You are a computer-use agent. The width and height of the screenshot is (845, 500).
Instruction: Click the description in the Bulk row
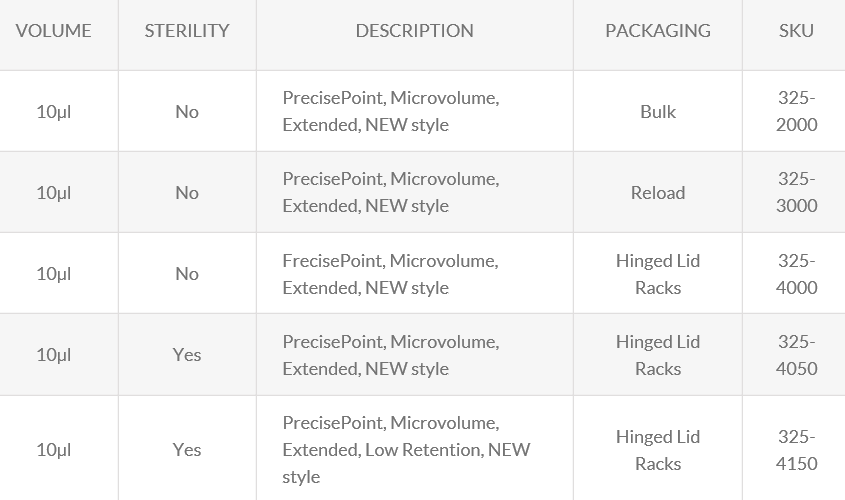(x=390, y=111)
